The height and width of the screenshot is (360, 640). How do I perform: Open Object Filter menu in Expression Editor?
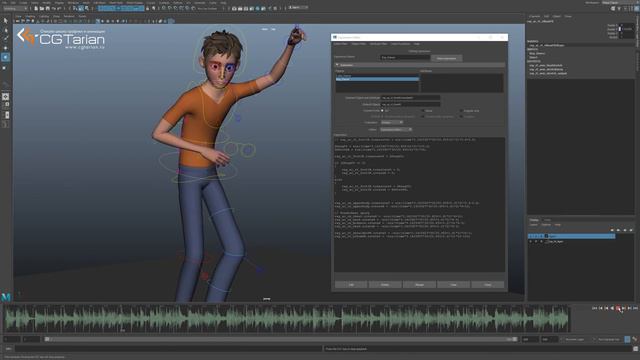point(359,44)
